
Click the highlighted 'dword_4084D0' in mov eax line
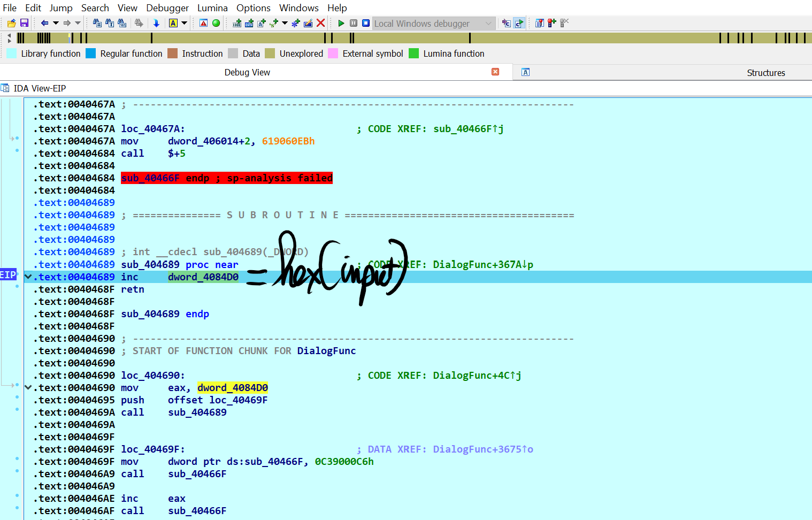[233, 388]
